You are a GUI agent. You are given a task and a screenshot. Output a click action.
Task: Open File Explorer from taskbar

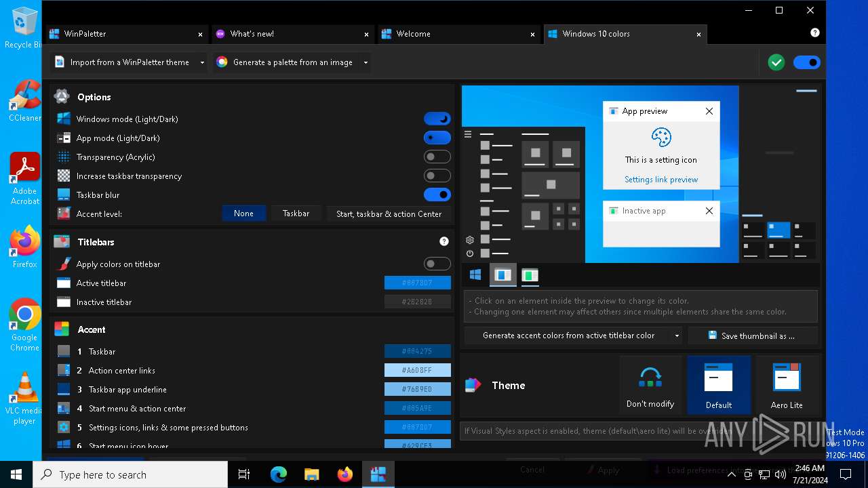point(312,474)
